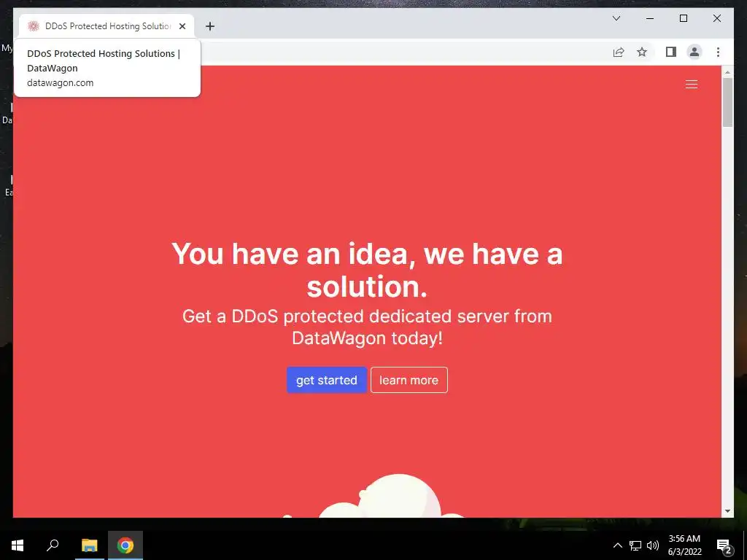Viewport: 747px width, 560px height.
Task: Expand the tab search chevron
Action: pos(616,18)
